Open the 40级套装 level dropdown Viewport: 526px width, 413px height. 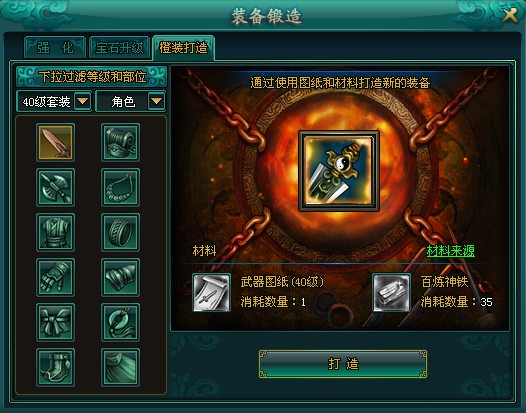[x=54, y=101]
